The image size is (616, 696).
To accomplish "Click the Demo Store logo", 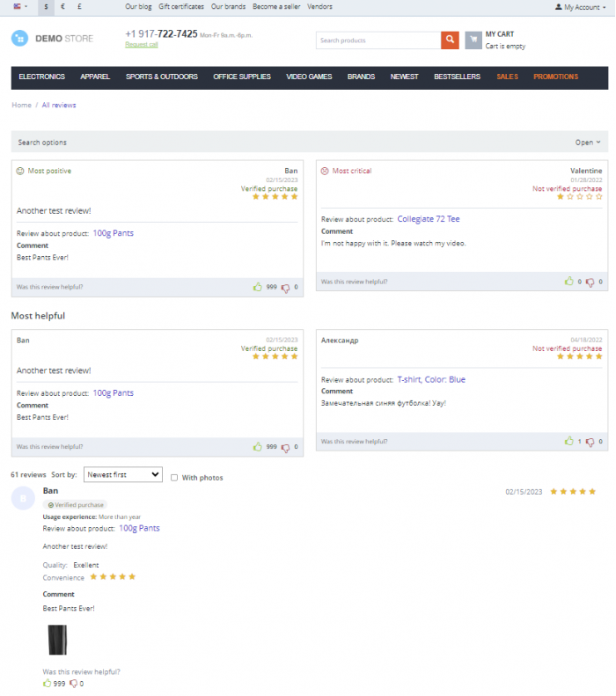I will click(x=53, y=39).
